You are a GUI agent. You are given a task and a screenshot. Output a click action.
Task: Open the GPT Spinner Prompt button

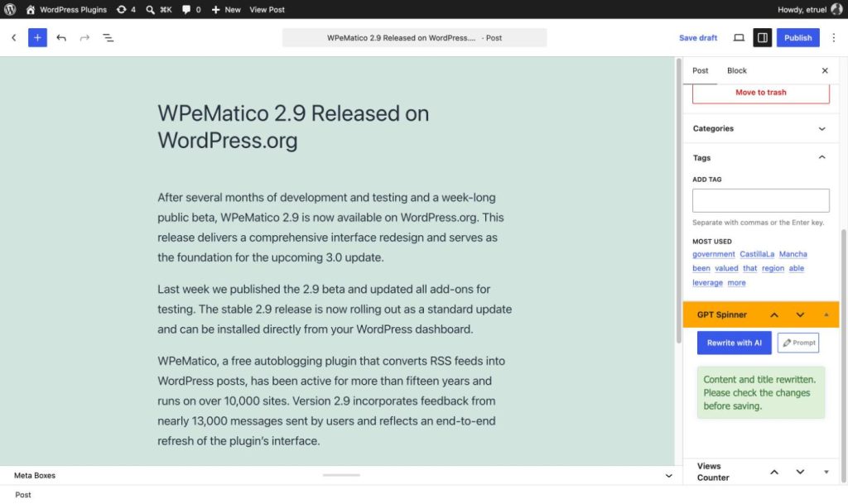pyautogui.click(x=798, y=343)
